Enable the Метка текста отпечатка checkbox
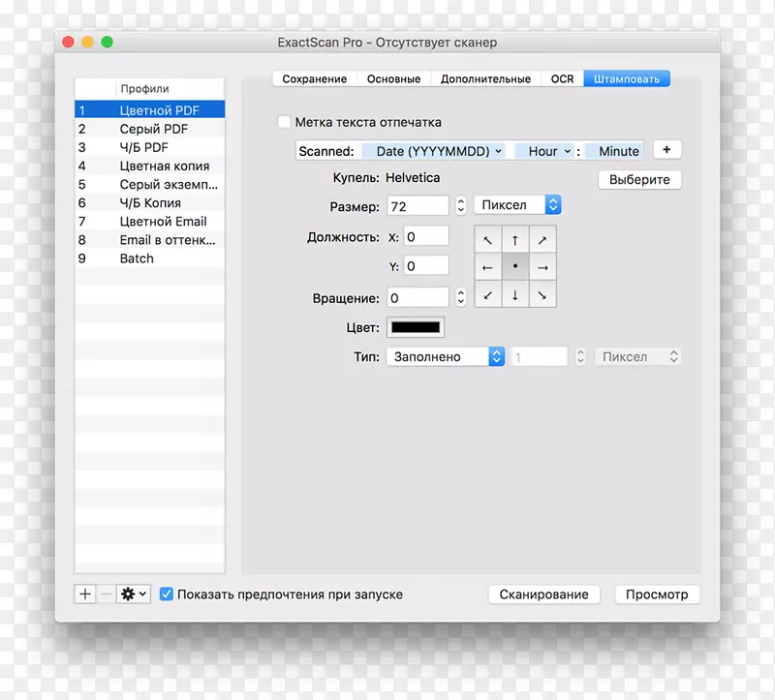Viewport: 775px width, 700px height. [284, 122]
